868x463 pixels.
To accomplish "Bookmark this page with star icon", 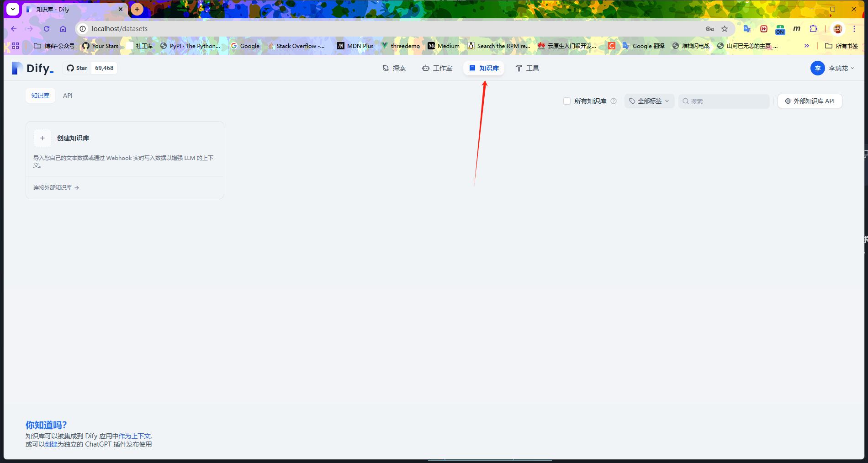I will [x=725, y=29].
